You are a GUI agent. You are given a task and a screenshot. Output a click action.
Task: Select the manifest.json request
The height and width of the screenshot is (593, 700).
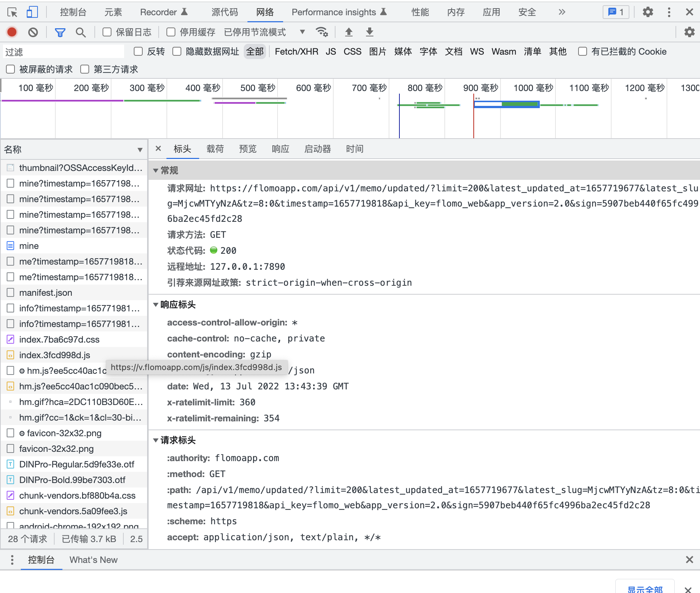click(x=45, y=292)
